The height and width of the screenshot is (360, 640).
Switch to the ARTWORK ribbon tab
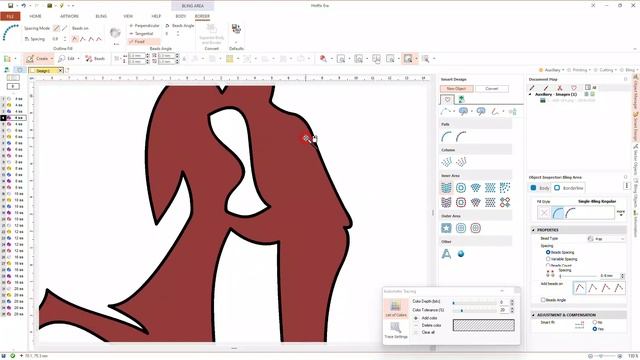(x=69, y=16)
